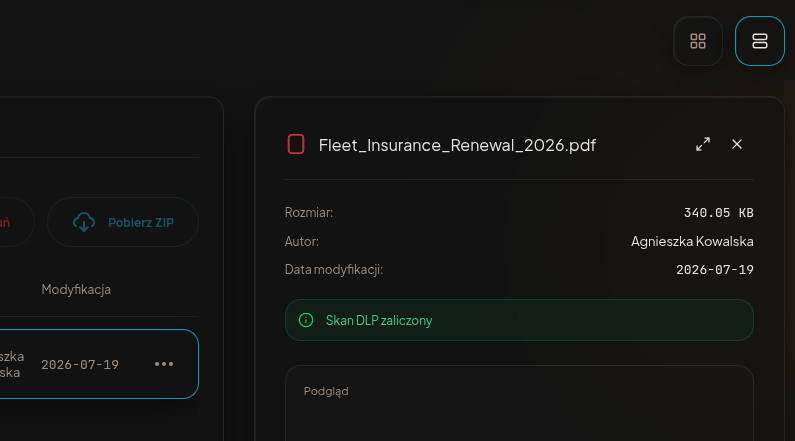Screen dimensions: 795x441
Task: Click the red PDF file icon
Action: point(296,144)
